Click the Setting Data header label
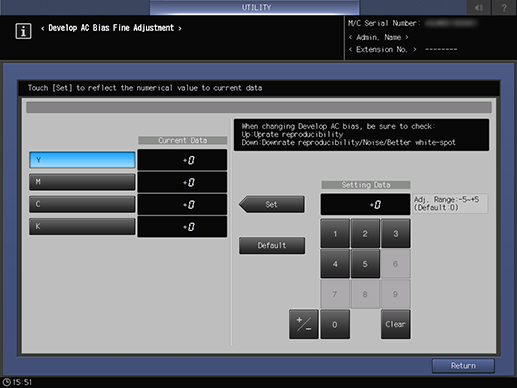This screenshot has height=388, width=517. point(366,185)
